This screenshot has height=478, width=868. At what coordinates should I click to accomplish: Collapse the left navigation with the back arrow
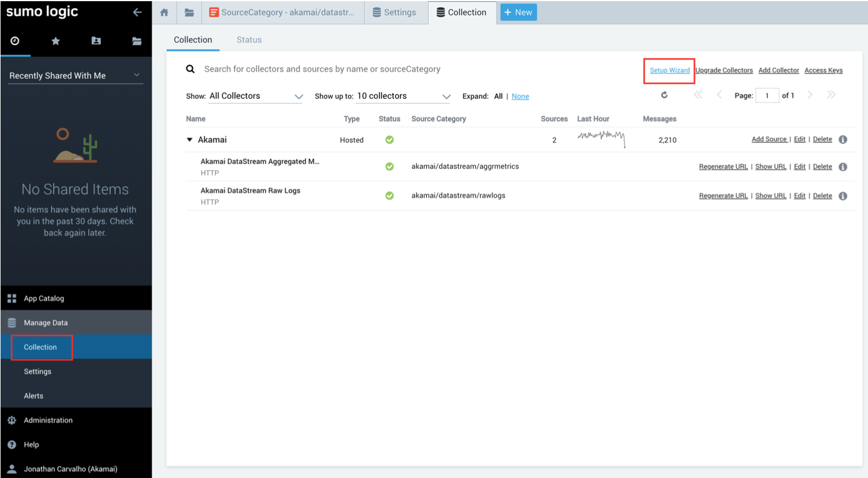137,12
